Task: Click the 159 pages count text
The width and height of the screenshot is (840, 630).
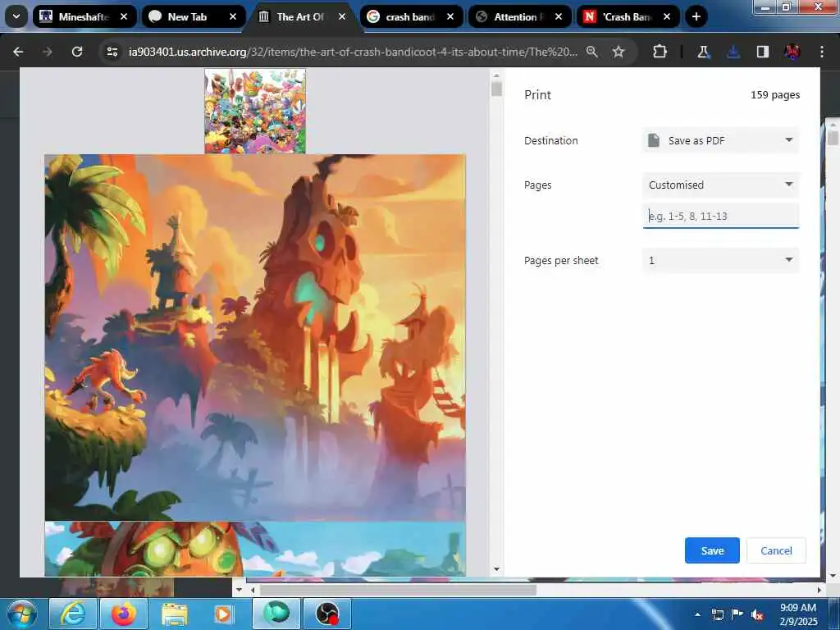Action: (775, 95)
